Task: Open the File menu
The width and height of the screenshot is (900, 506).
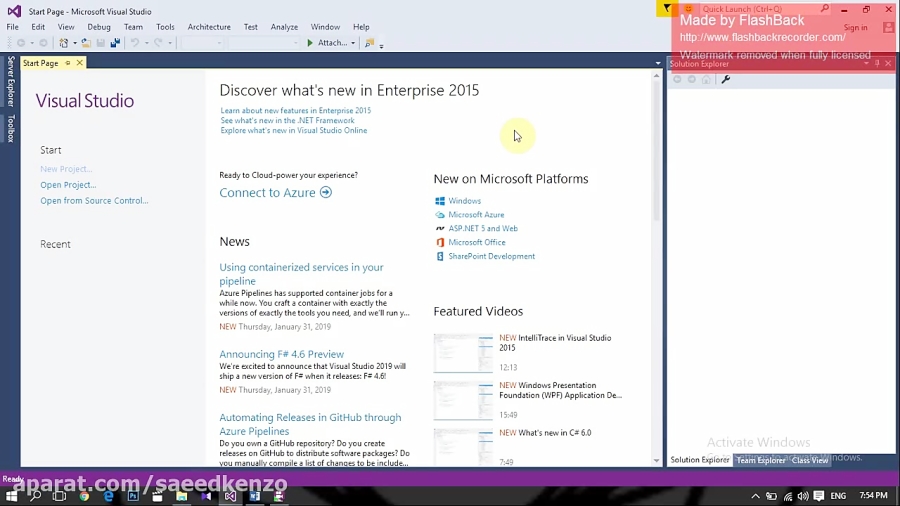Action: point(13,27)
